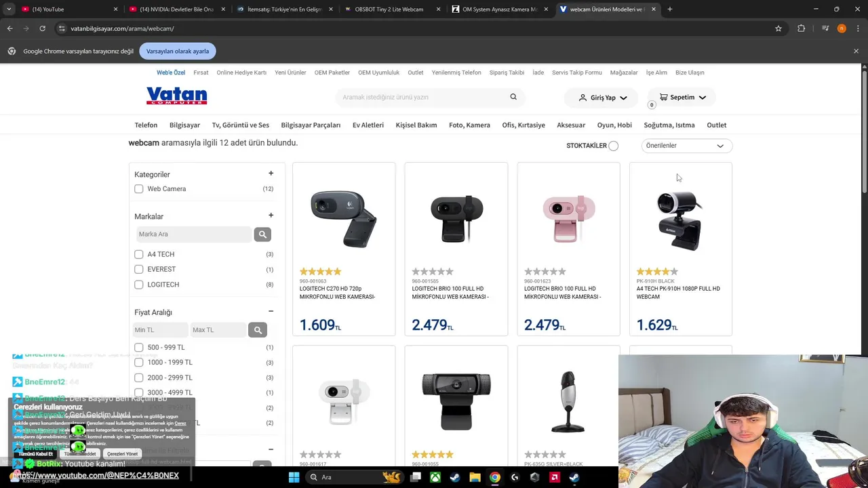Select the 3000 - 4999 TL price filter
Viewport: 868px width, 488px height.
(138, 392)
